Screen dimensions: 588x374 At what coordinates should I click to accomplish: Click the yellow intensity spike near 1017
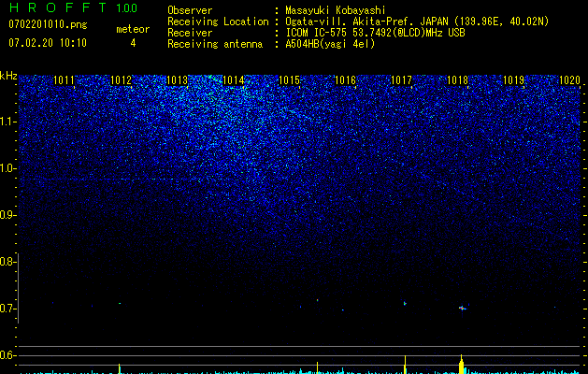pyautogui.click(x=405, y=365)
